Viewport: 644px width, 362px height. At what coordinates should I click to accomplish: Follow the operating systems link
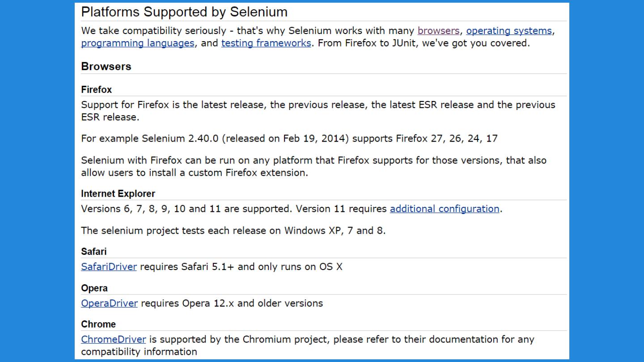[x=509, y=31]
